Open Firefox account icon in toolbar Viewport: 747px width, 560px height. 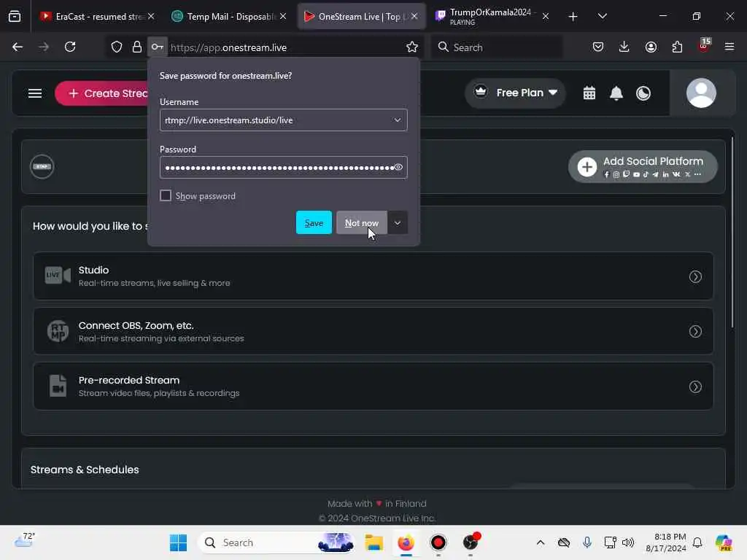[651, 47]
